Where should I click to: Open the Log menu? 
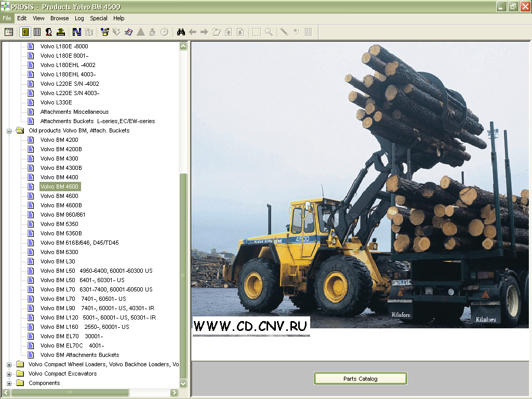point(79,18)
